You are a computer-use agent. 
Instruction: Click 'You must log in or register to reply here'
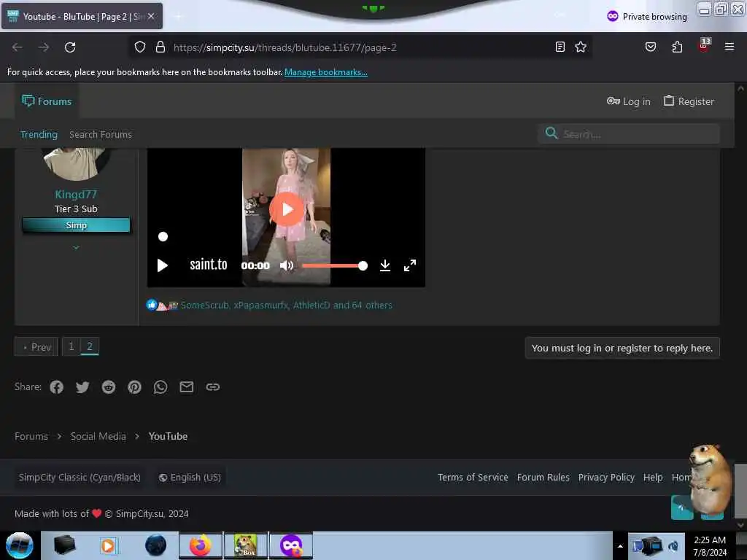point(622,348)
